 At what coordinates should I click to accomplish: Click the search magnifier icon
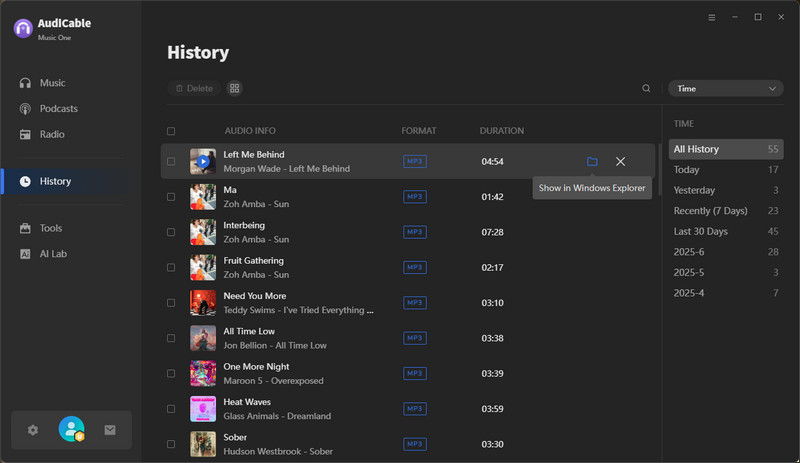[646, 88]
